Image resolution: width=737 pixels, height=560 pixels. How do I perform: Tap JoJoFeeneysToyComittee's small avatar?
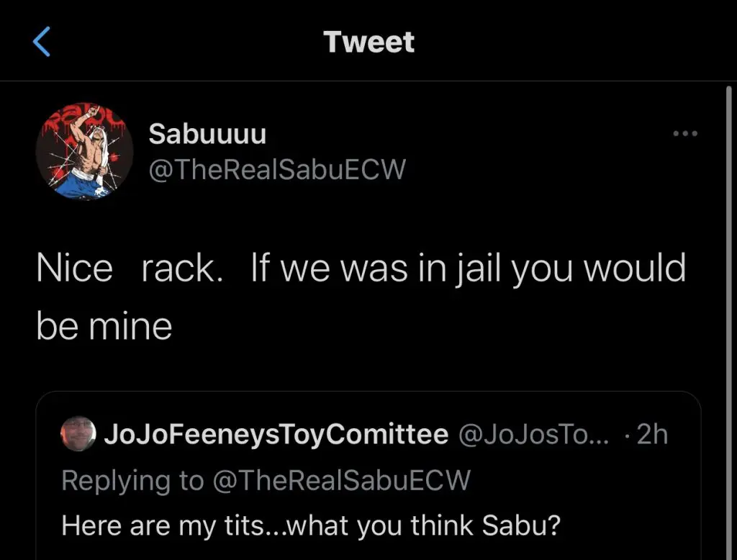[78, 435]
